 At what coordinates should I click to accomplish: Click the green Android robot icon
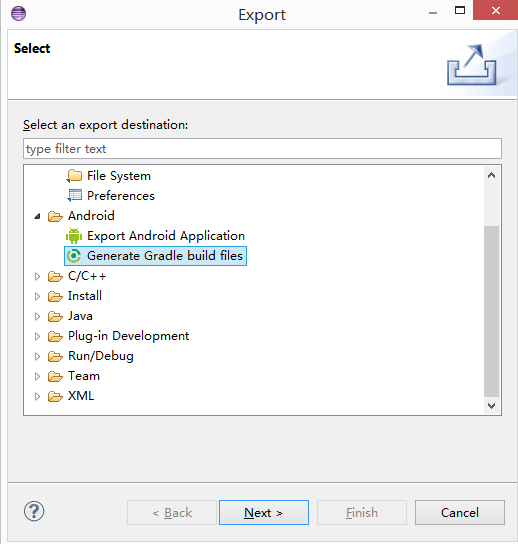coord(74,236)
